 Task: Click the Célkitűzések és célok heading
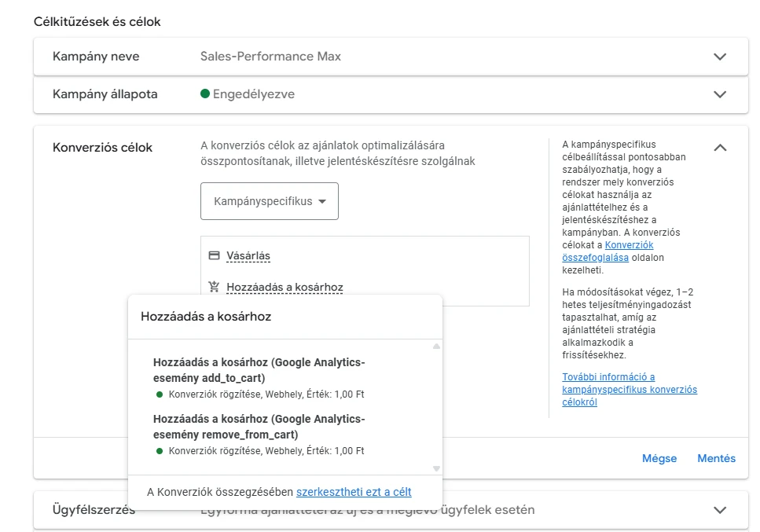(97, 22)
